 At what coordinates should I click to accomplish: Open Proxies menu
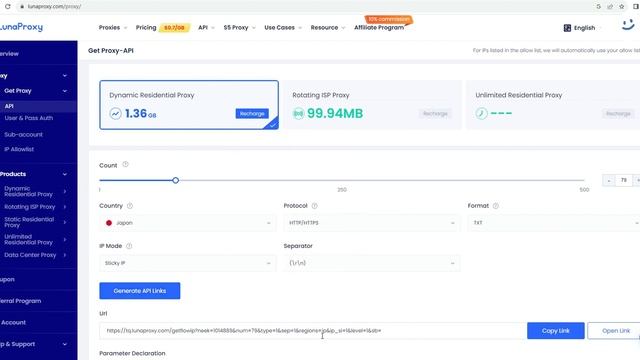click(x=113, y=27)
